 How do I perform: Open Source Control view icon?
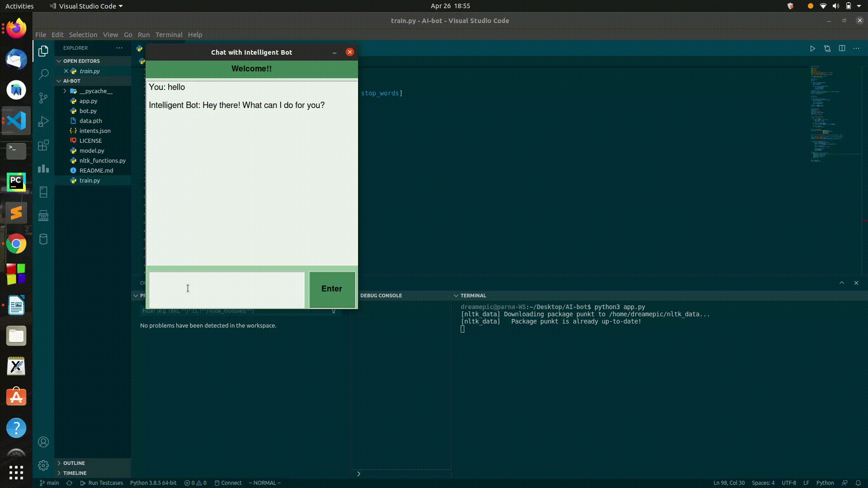[43, 98]
